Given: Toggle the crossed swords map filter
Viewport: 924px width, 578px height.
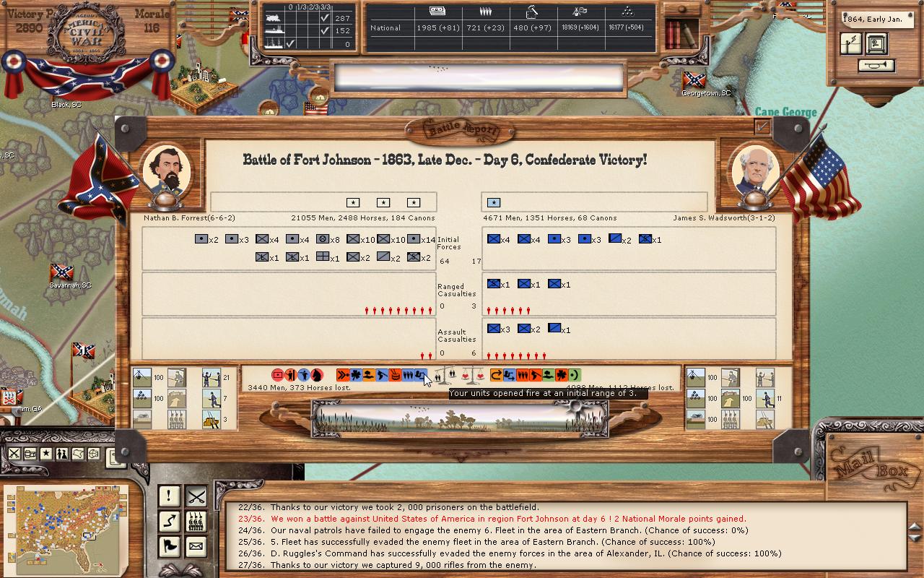Looking at the screenshot, I should tap(14, 454).
